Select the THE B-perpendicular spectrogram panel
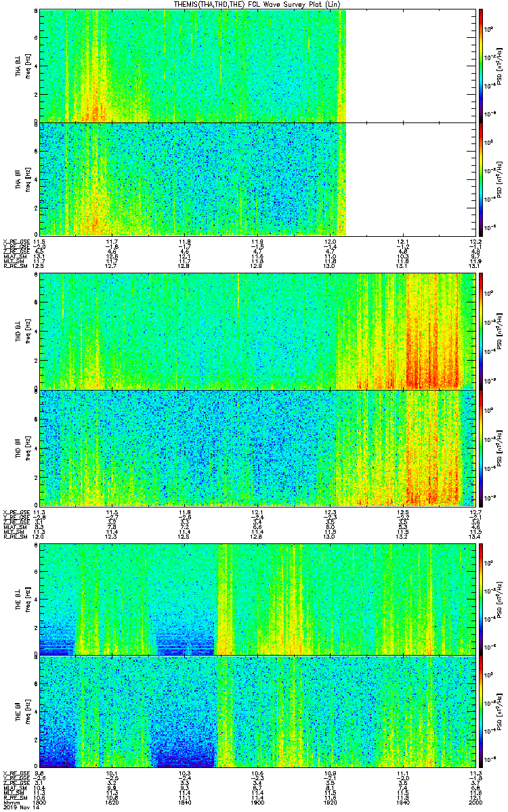The height and width of the screenshot is (812, 508). 257,599
